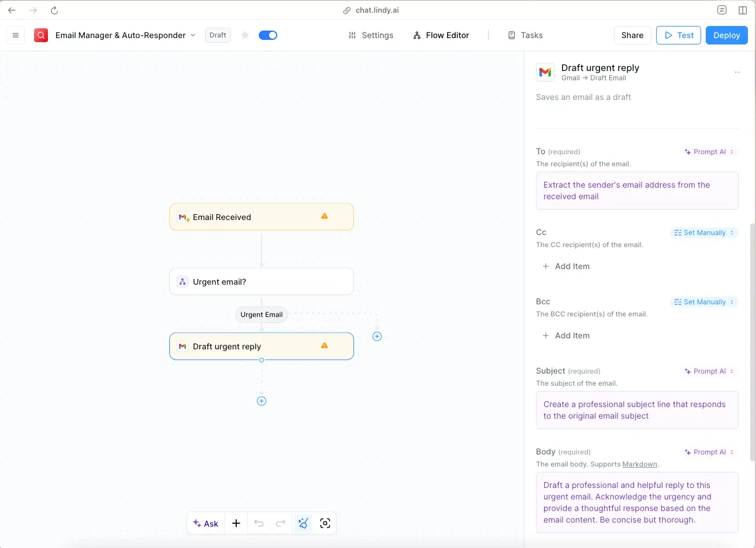Viewport: 756px width, 548px height.
Task: Open the Markdown link in Body description
Action: [639, 464]
